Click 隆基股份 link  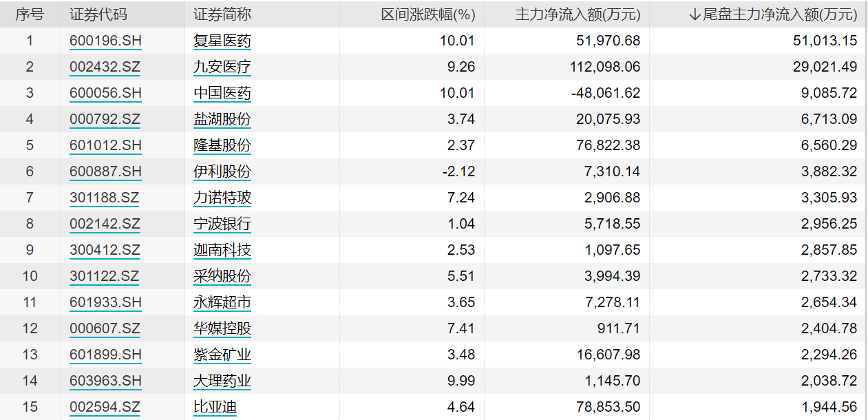(x=222, y=145)
